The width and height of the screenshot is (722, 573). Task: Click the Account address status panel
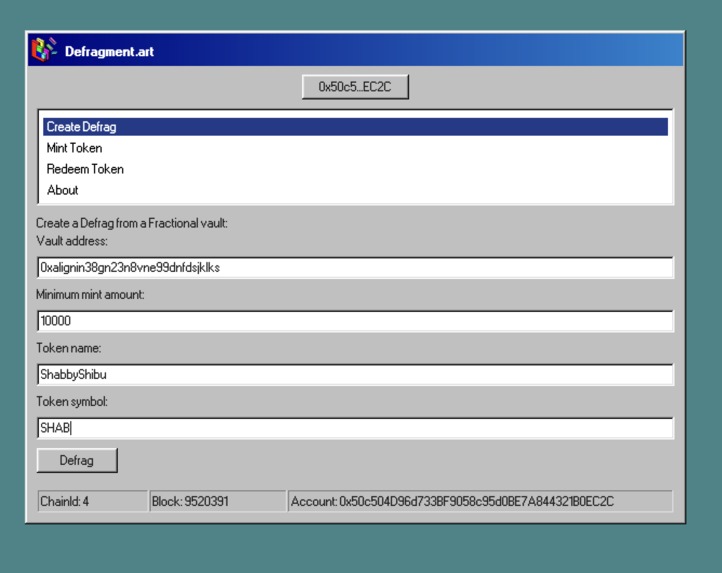point(480,501)
